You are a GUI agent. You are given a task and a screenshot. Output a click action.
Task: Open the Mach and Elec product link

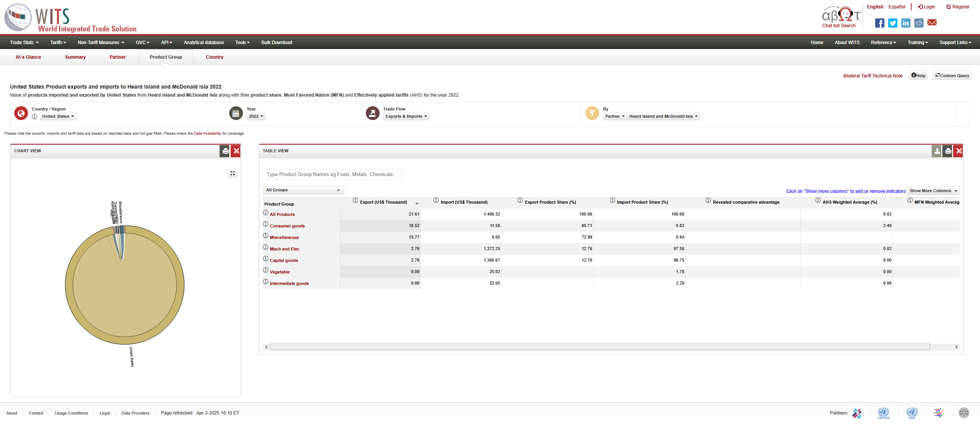(x=284, y=249)
